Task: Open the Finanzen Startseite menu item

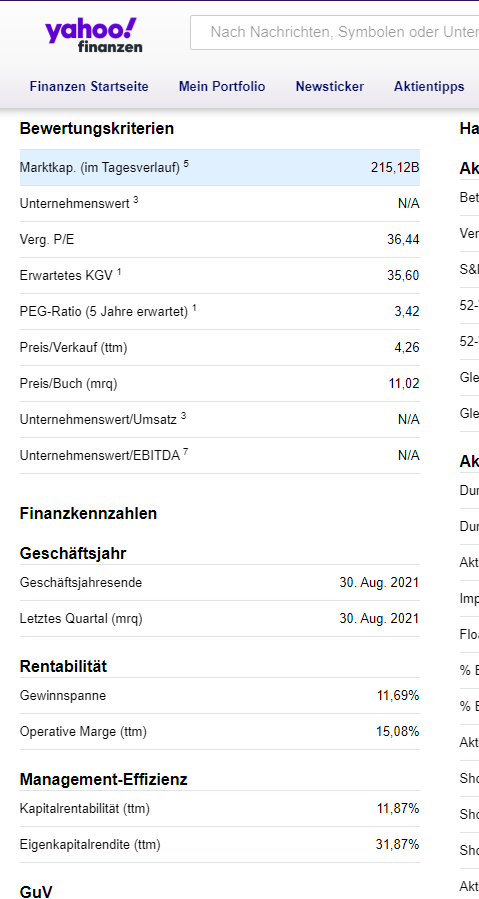Action: (x=89, y=87)
